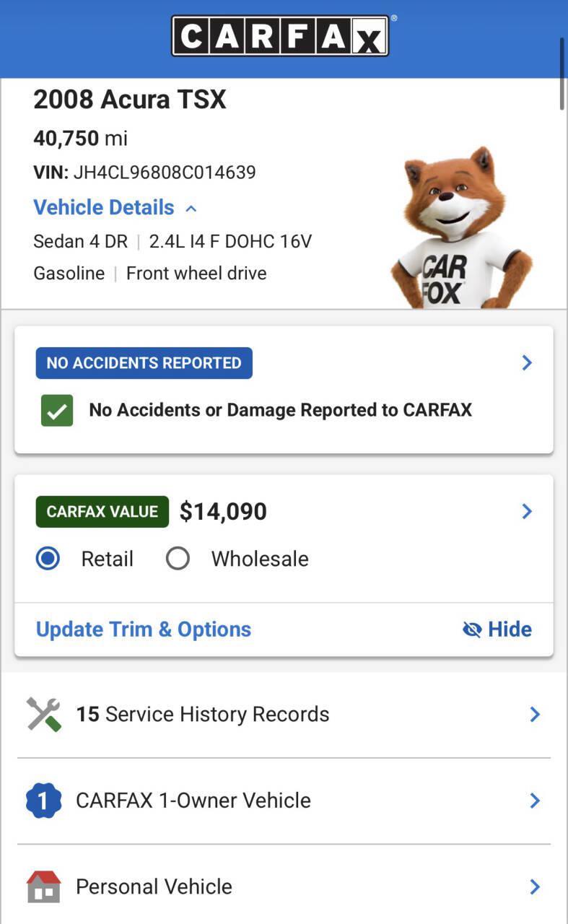The image size is (568, 924).
Task: Expand CARFAX Value details chevron
Action: tap(527, 511)
